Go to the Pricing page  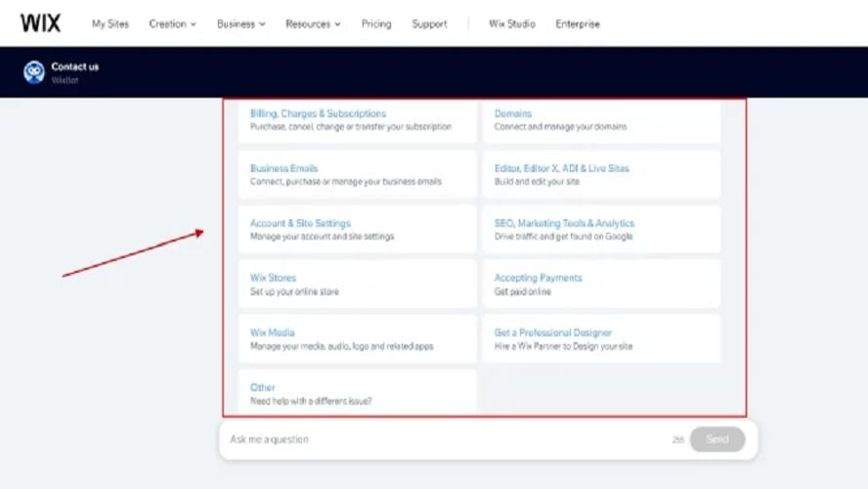[376, 23]
